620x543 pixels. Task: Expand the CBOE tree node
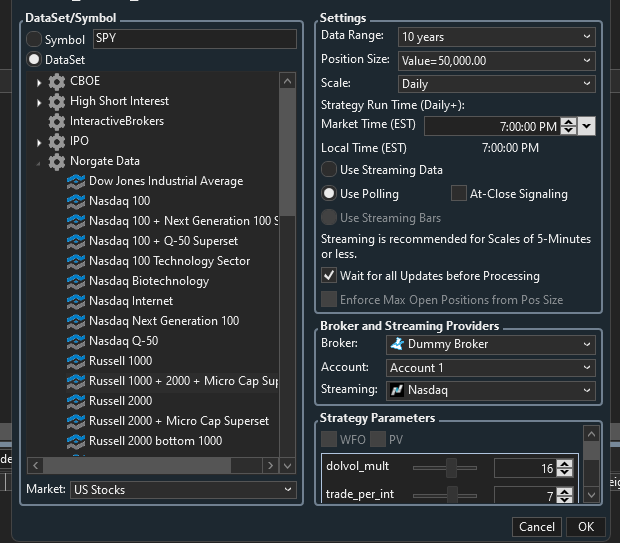coord(39,83)
